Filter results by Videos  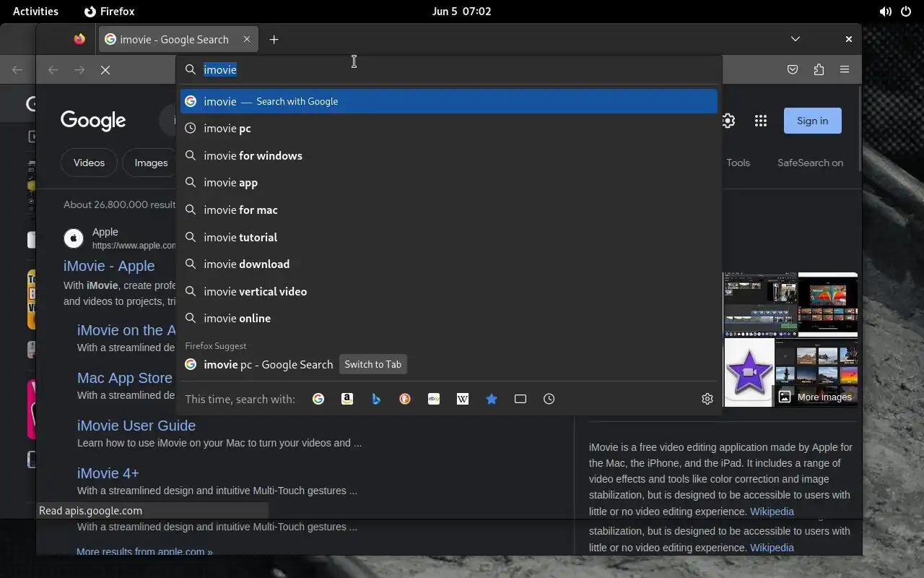coord(89,163)
